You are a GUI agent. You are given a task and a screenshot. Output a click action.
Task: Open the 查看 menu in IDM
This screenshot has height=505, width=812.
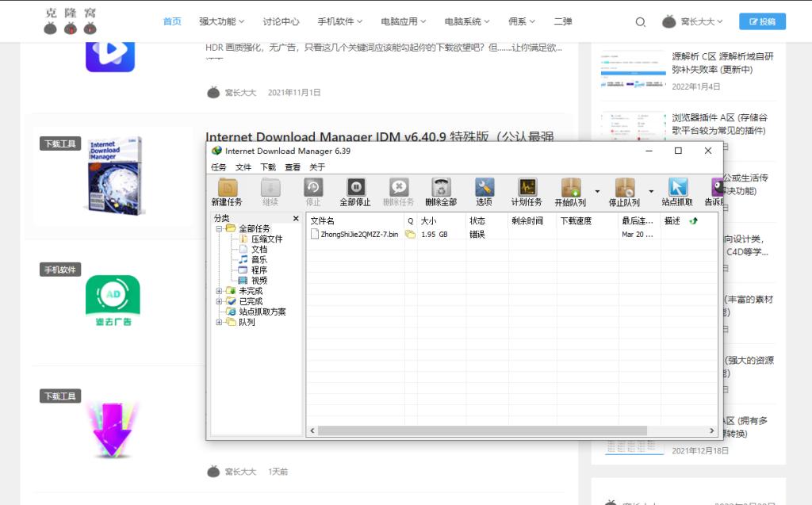[x=293, y=166]
